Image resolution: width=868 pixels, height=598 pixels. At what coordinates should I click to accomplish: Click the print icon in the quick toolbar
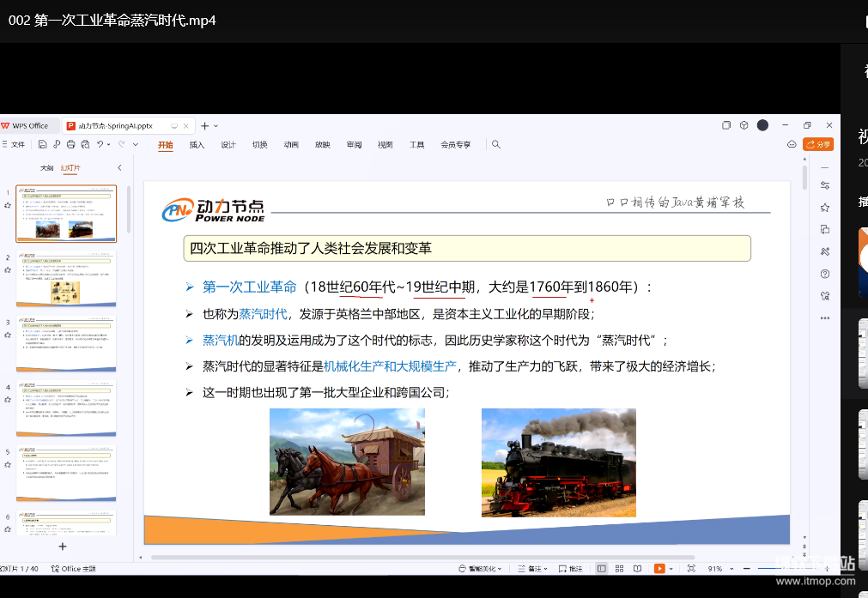(71, 145)
